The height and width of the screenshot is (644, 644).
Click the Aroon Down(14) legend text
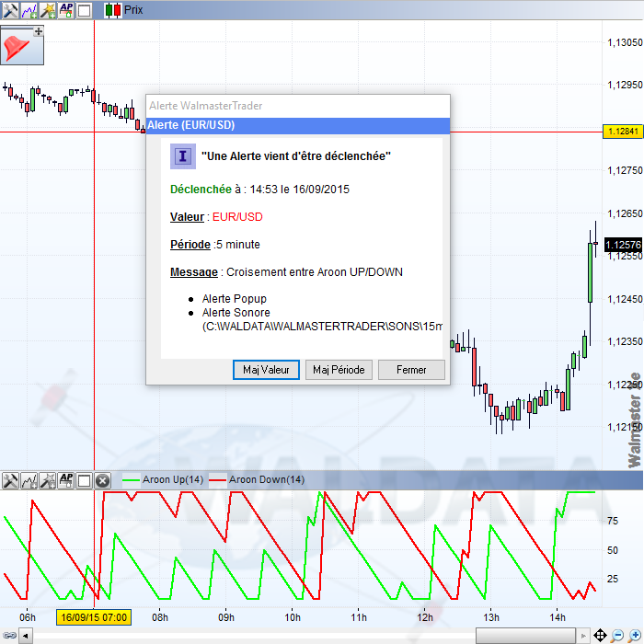click(x=267, y=479)
